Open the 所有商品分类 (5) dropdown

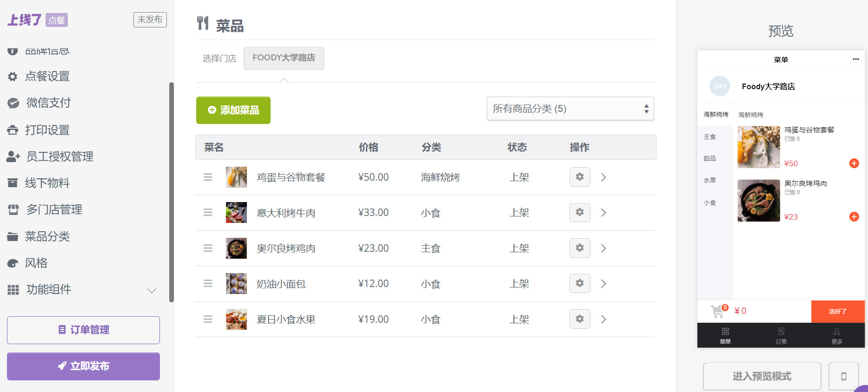(x=570, y=109)
